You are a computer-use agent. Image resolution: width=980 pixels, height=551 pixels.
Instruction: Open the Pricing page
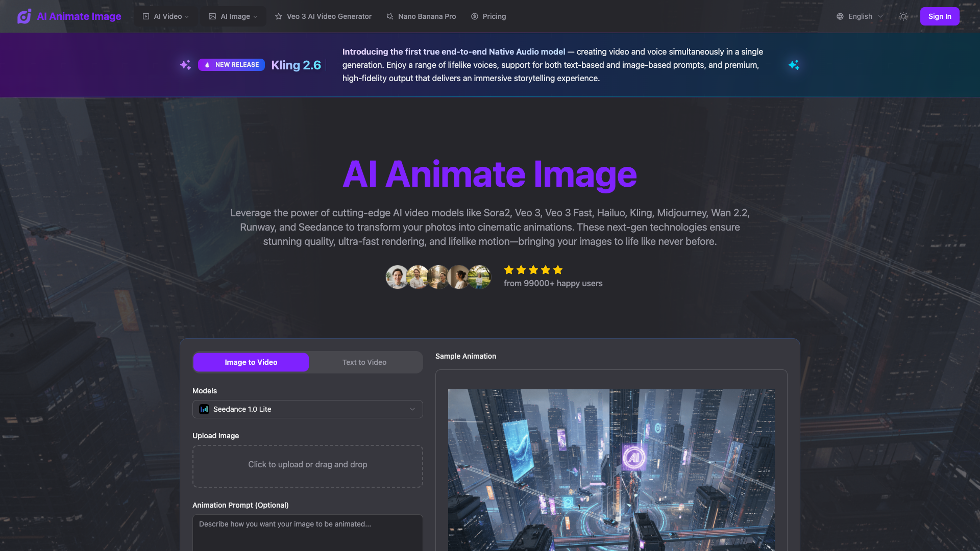pos(488,16)
